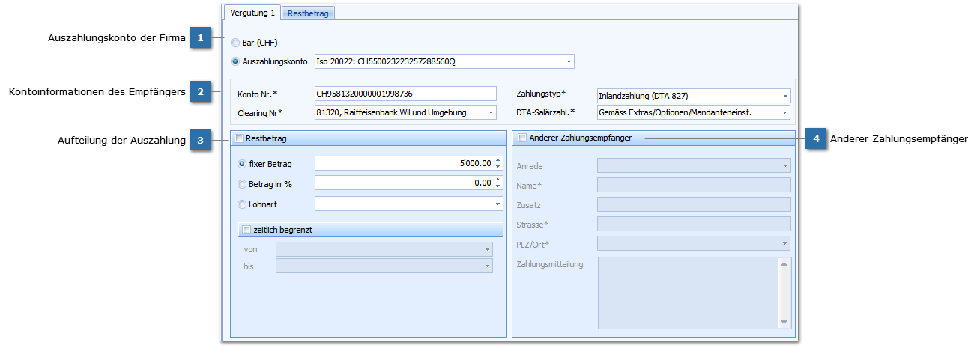Select the Auszahlungskonto radio button

[235, 61]
